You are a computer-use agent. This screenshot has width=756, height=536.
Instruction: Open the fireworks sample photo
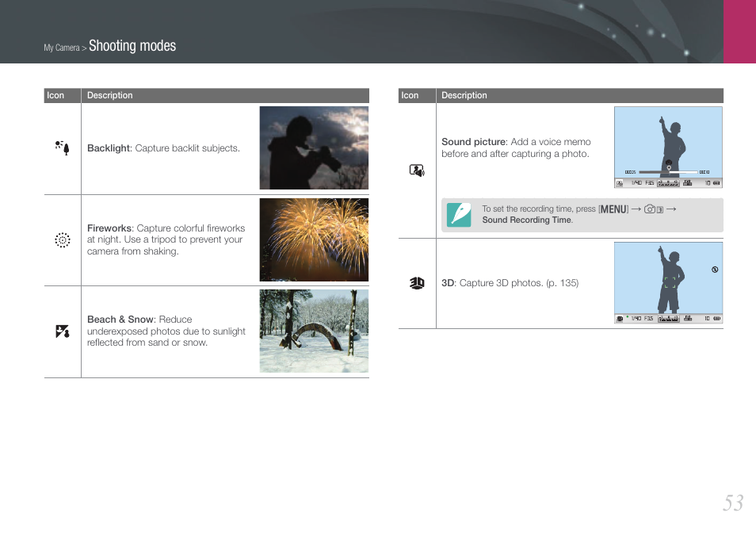(x=314, y=239)
